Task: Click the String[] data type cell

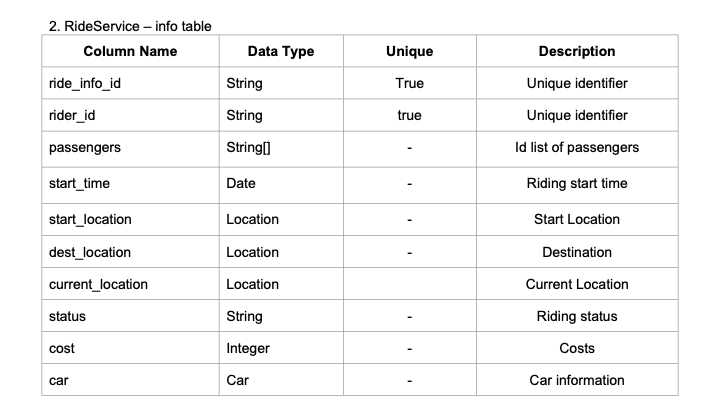Action: click(x=281, y=149)
